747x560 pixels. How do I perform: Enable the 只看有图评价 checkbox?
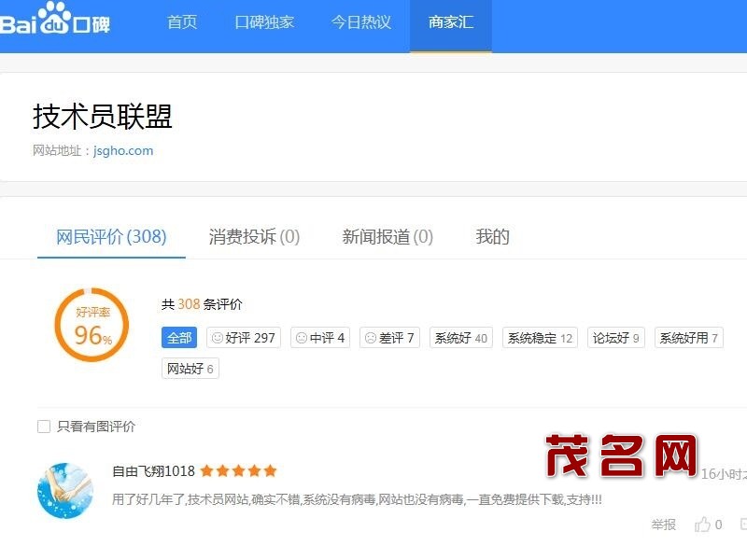[x=44, y=427]
